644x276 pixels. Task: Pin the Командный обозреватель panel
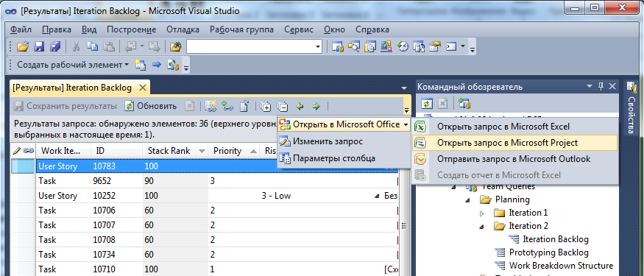[x=601, y=86]
